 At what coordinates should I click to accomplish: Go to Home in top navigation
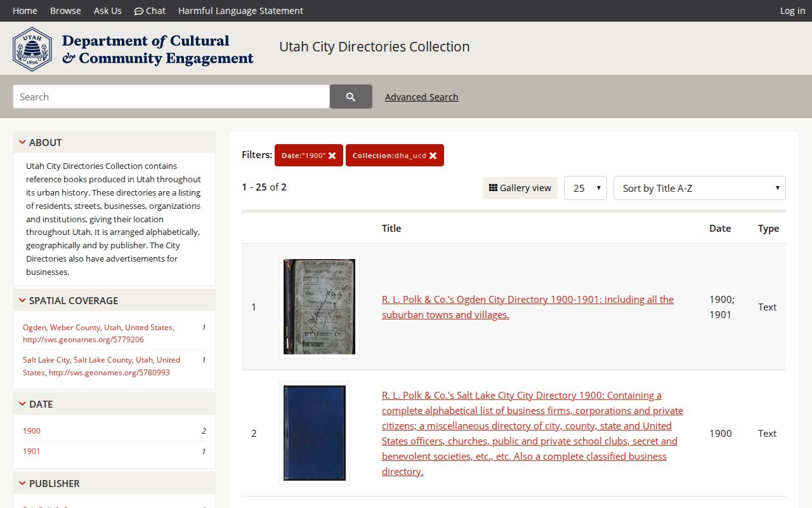coord(25,11)
